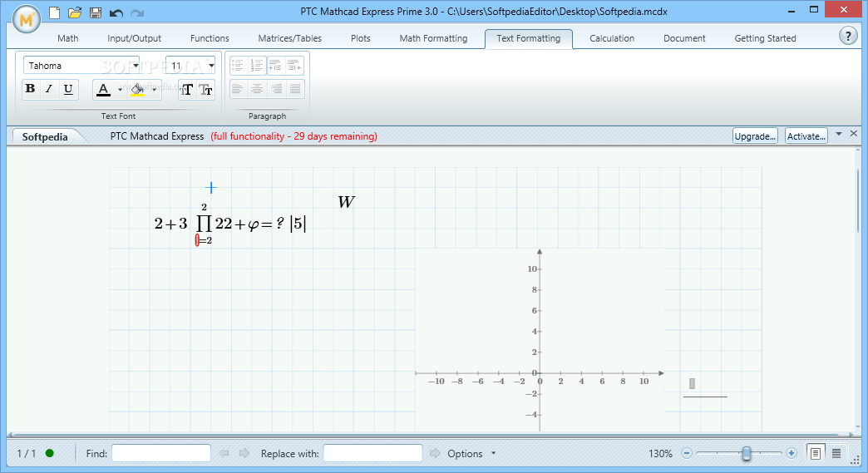868x473 pixels.
Task: Open the Math Formatting ribbon tab
Action: tap(433, 38)
